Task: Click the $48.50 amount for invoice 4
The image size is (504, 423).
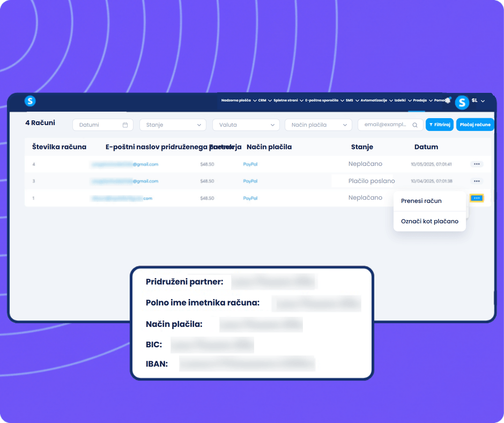Action: (x=207, y=164)
